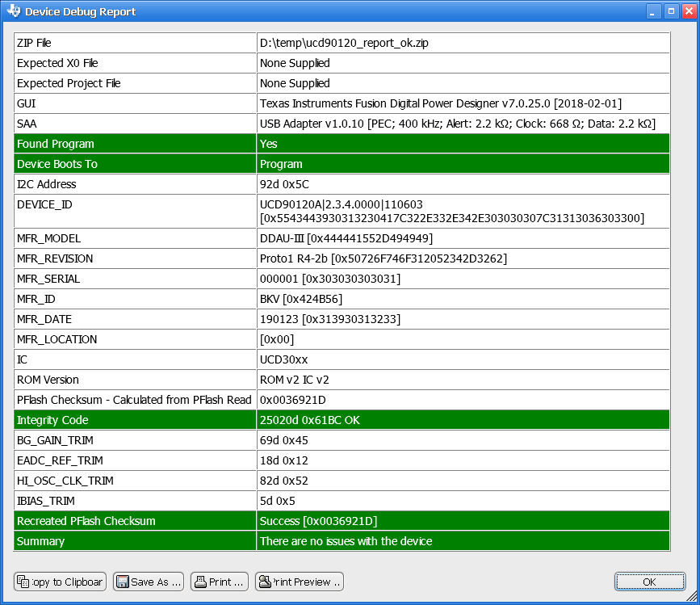Maximize the Device Debug Report window
This screenshot has width=700, height=605.
671,11
